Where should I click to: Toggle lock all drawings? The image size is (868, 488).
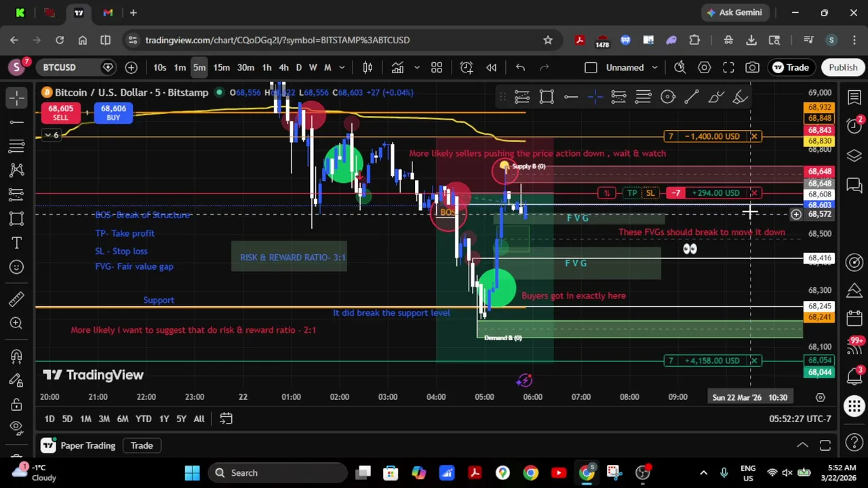(x=17, y=405)
